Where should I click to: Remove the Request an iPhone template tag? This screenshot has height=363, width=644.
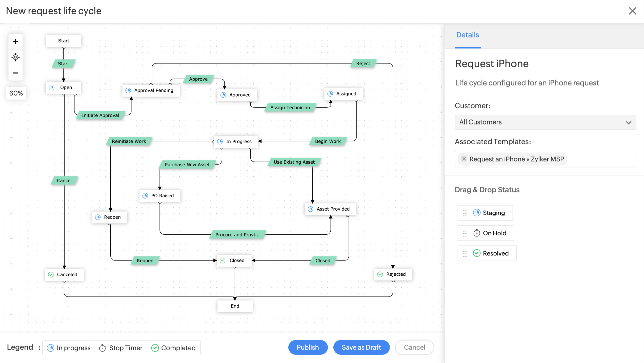point(464,159)
